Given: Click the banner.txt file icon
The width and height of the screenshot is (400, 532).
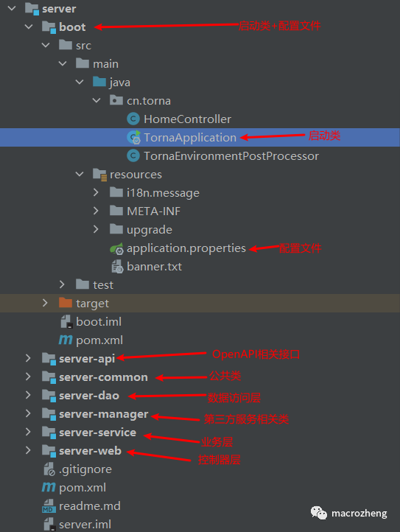Looking at the screenshot, I should [x=117, y=266].
